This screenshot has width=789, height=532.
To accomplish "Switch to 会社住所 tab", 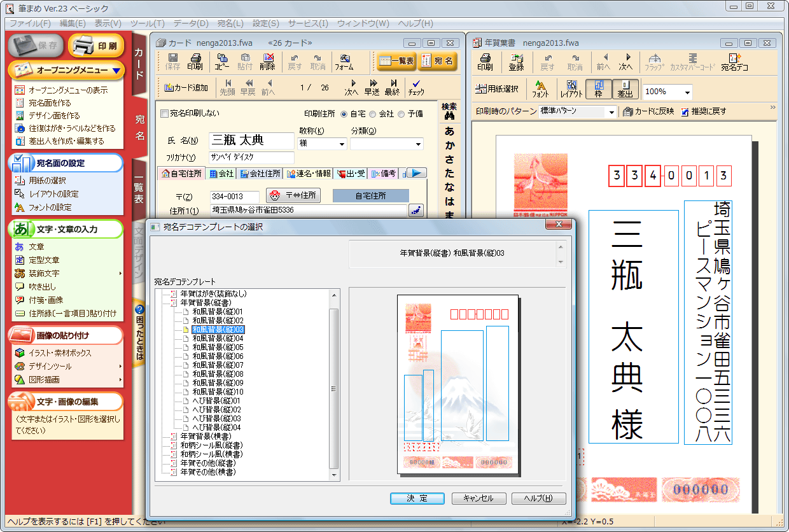I will (260, 173).
